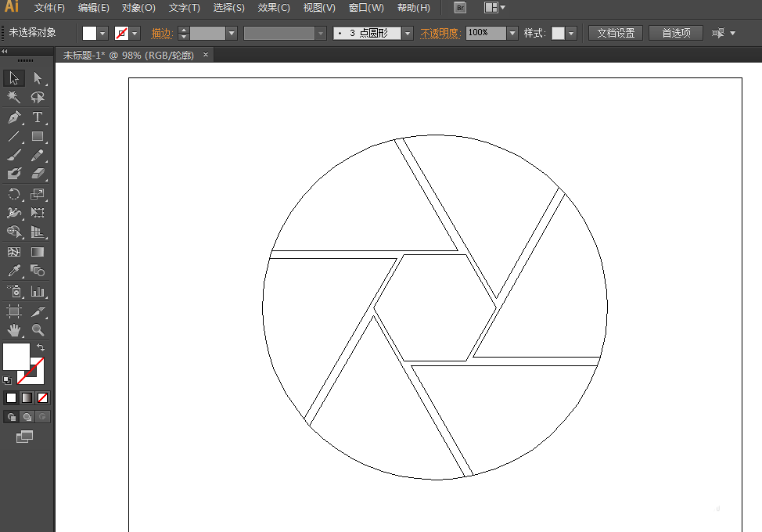Viewport: 762px width, 532px height.
Task: Open the Bridge (Br) launcher
Action: point(460,8)
